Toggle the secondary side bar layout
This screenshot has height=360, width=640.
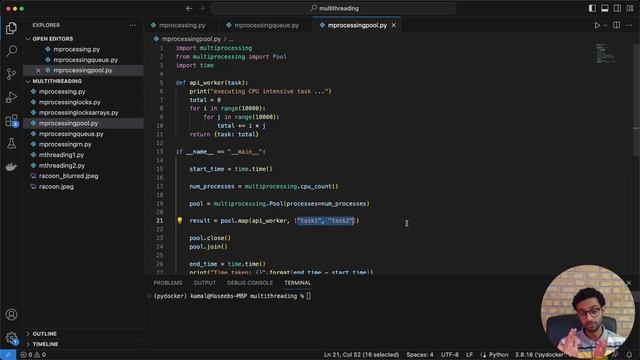[x=617, y=8]
